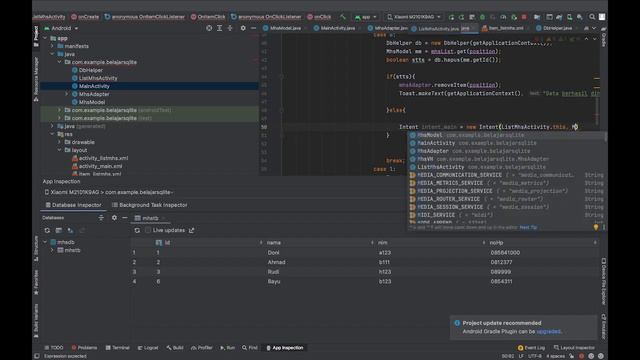Screen dimensions: 640x360
Task: Collapse the mhsdb database node
Action: [45, 242]
